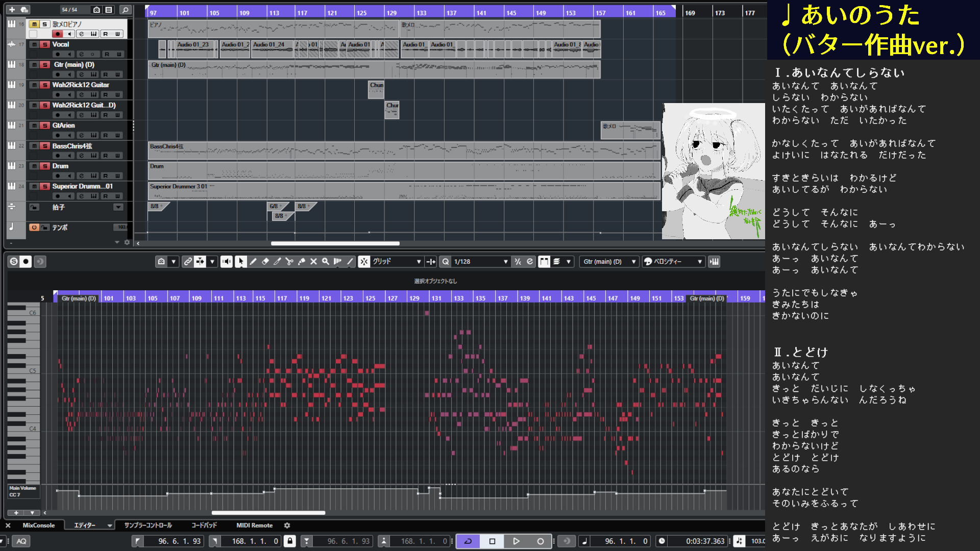
Task: Click the Add Track plus icon
Action: coord(12,10)
